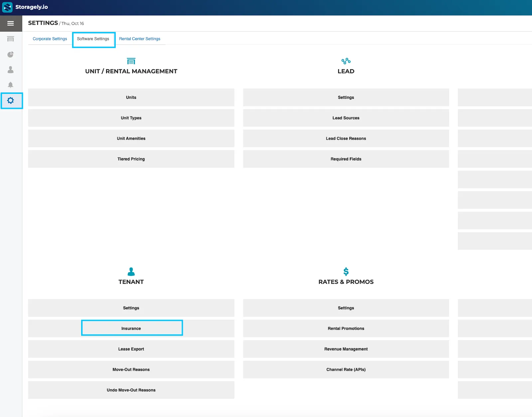Switch to the Corporate Settings tab
Screen dimensions: 532x417
click(x=50, y=39)
